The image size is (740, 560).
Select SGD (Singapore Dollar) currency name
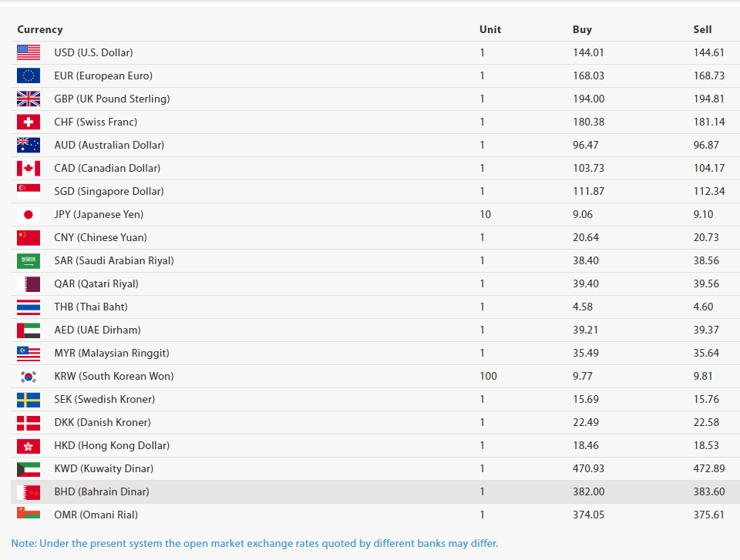(x=109, y=191)
